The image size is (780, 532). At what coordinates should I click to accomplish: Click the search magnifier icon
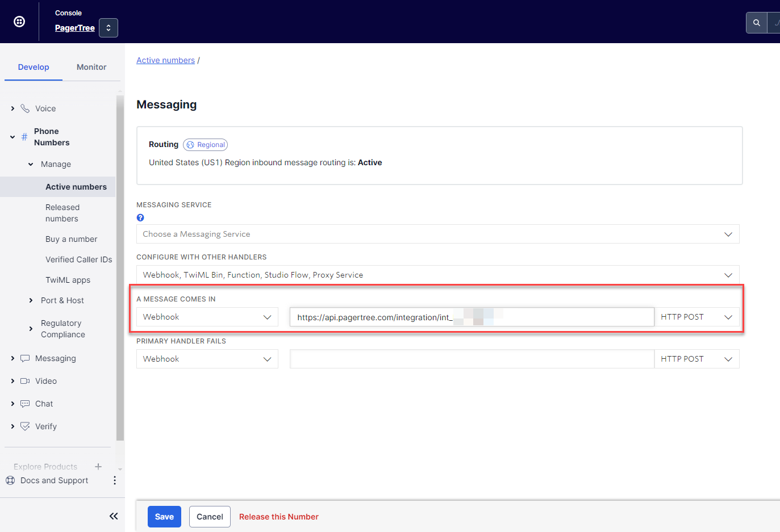(x=756, y=23)
